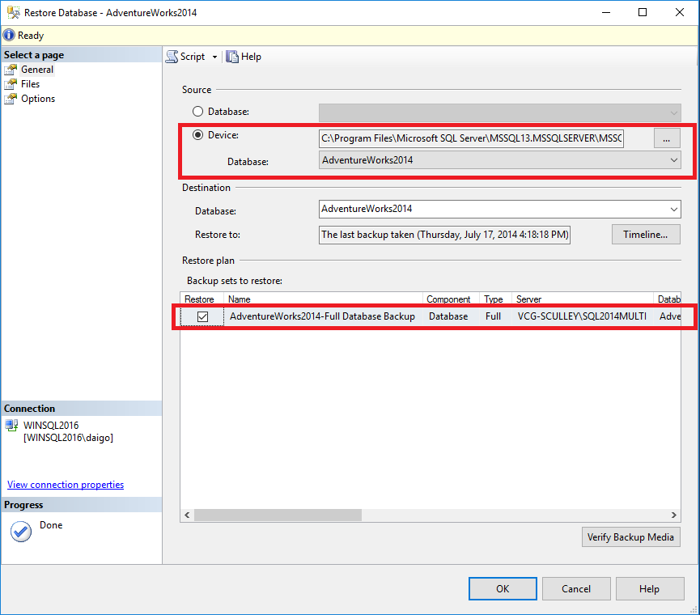Click the Full type cell
The height and width of the screenshot is (615, 700).
pyautogui.click(x=494, y=316)
